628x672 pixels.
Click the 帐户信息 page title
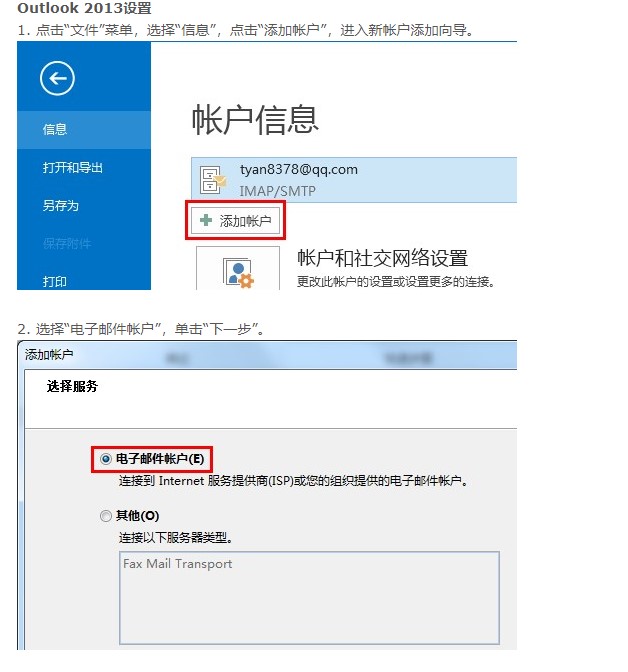[x=255, y=120]
